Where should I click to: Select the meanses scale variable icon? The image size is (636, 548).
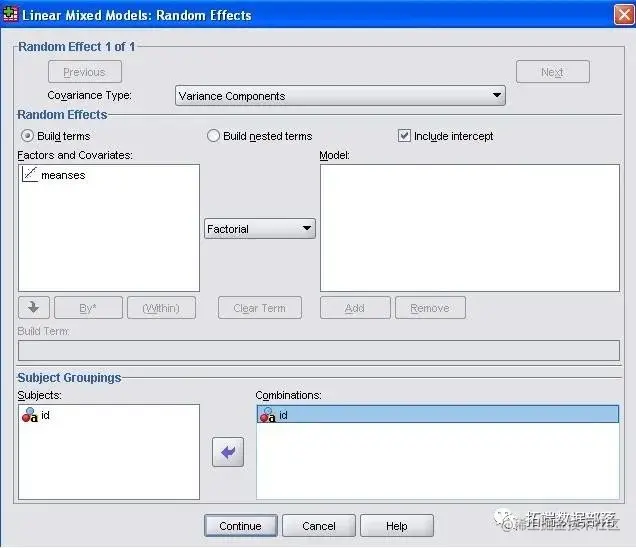(30, 174)
